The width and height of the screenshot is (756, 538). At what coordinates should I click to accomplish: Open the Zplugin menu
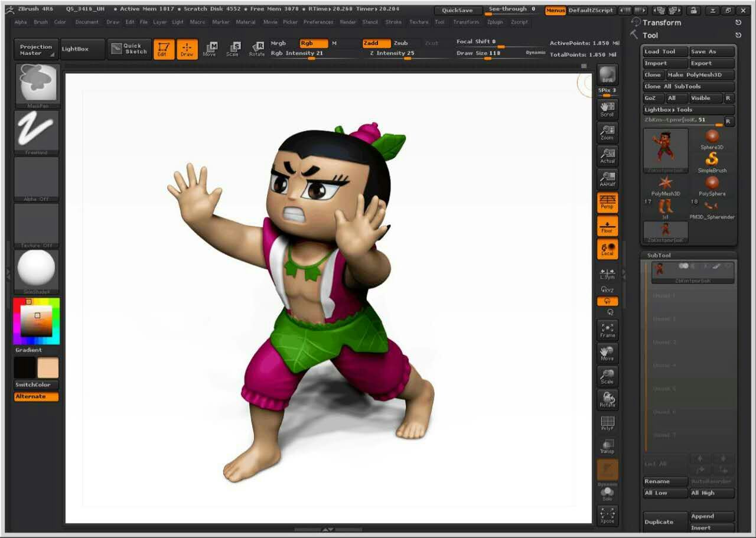pyautogui.click(x=495, y=22)
